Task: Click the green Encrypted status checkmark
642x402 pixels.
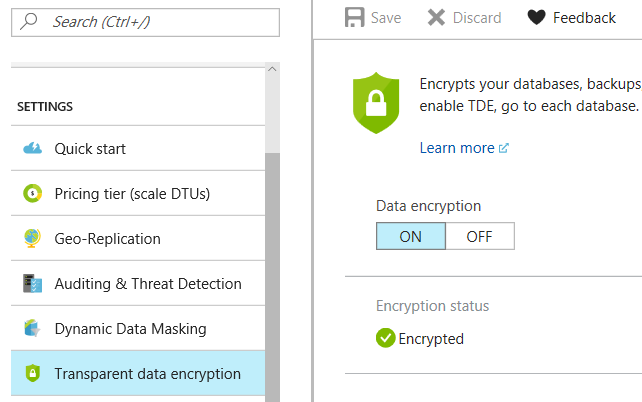Action: tap(385, 338)
